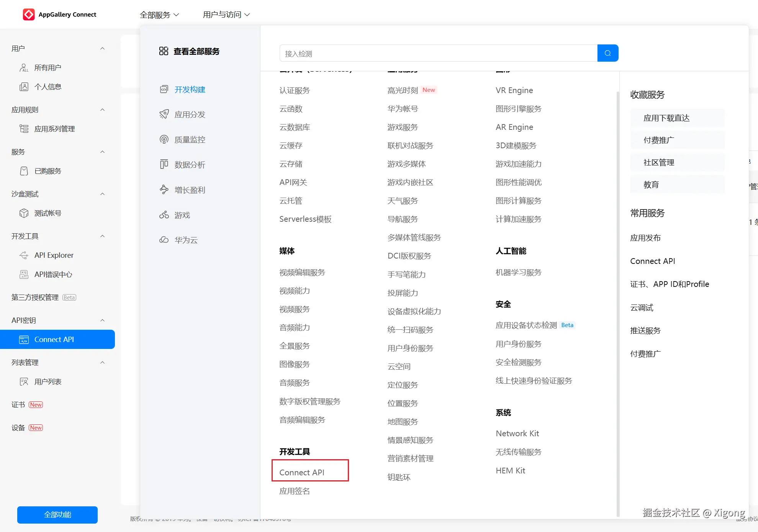Click the 华为云 cloud icon
The width and height of the screenshot is (758, 532).
(164, 240)
